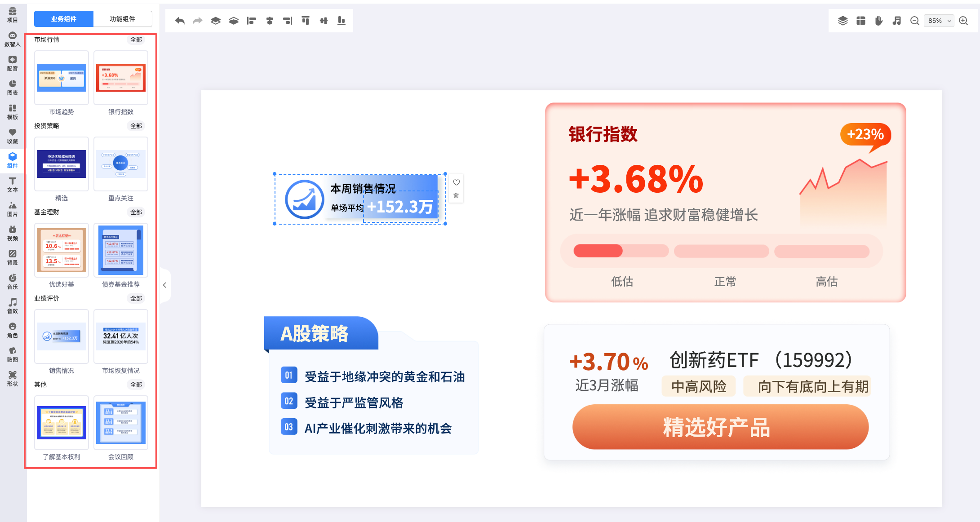Click the undo arrow in the toolbar

pos(180,21)
